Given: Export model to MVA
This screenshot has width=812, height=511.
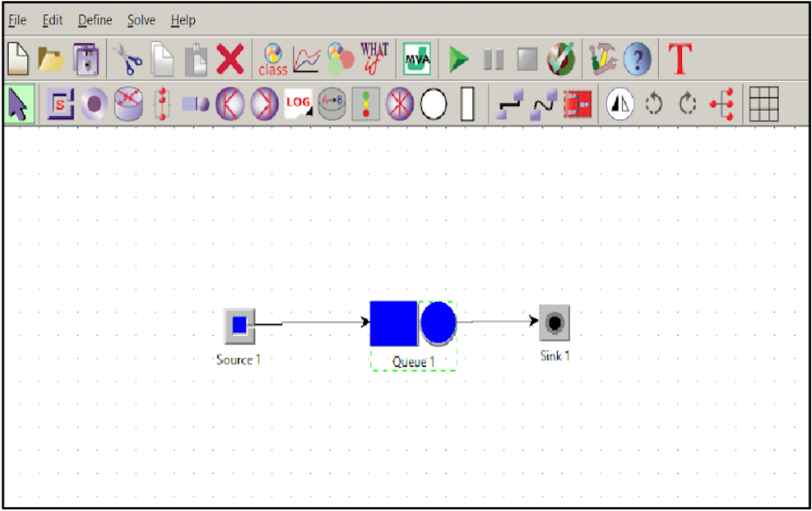Looking at the screenshot, I should click(x=417, y=60).
